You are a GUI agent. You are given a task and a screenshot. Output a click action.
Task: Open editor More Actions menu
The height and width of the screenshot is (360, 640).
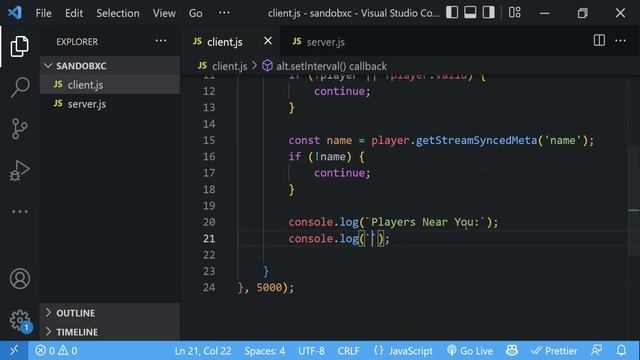[x=620, y=40]
